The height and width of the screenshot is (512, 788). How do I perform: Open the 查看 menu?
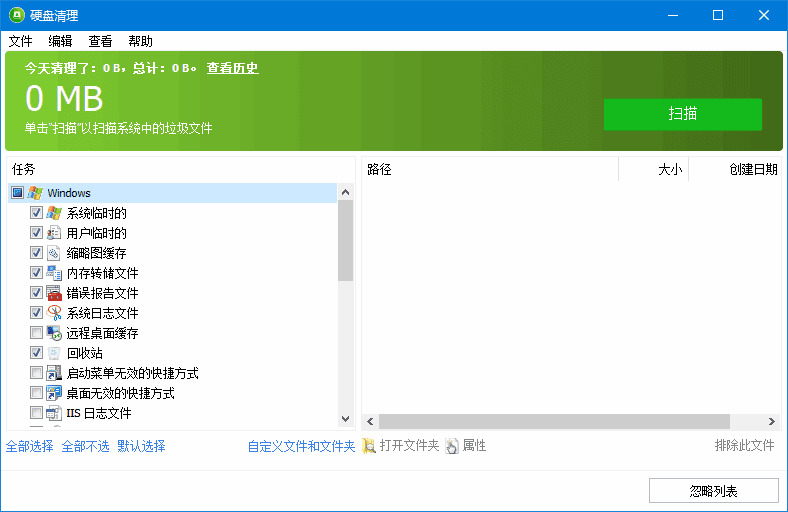(x=100, y=41)
